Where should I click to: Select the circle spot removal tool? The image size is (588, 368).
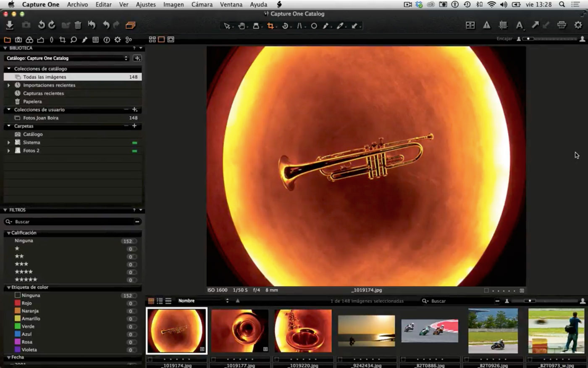click(314, 26)
